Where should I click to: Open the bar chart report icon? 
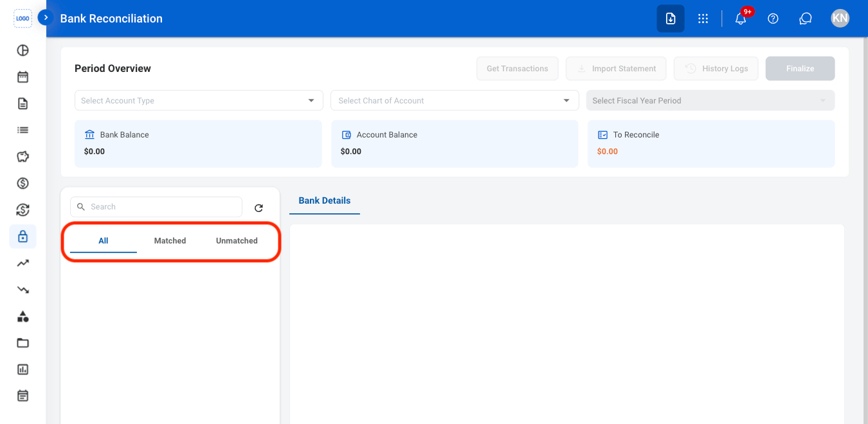coord(23,369)
